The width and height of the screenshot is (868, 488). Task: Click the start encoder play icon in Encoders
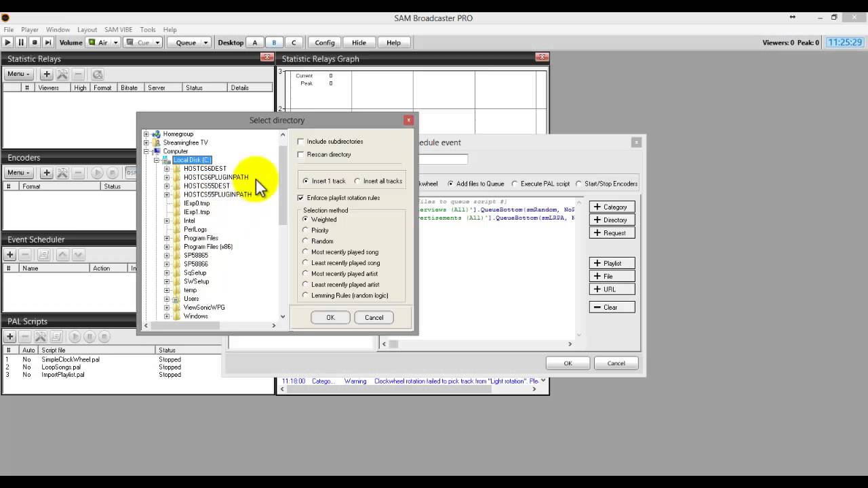97,173
